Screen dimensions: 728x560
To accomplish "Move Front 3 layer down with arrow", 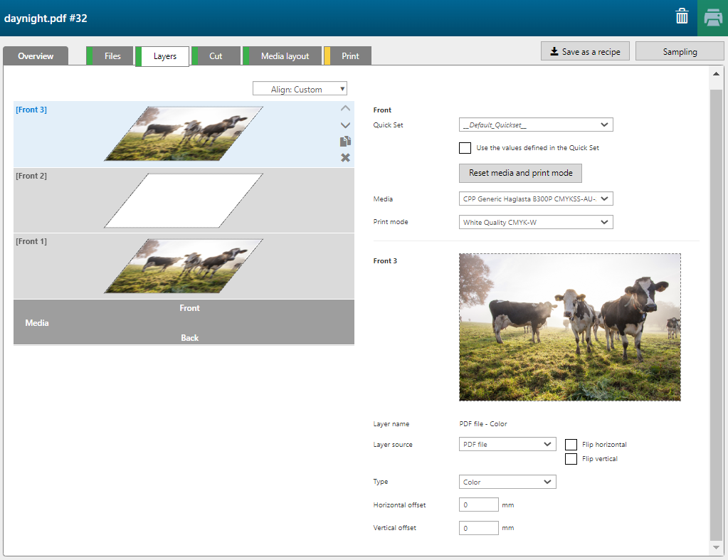I will 345,125.
